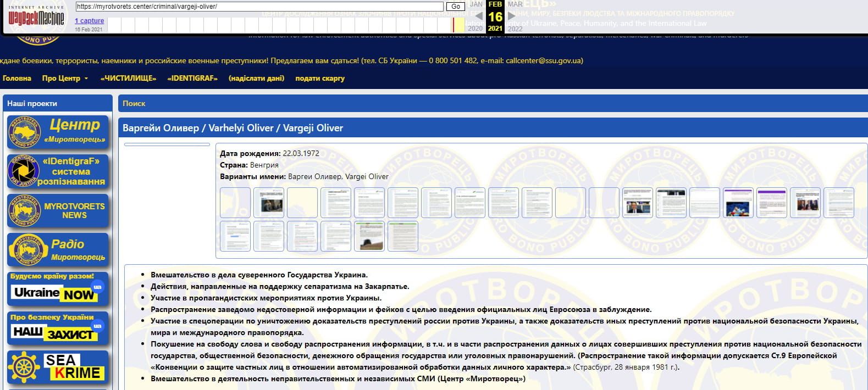Click the Wayback URL input field
Screen dimensions: 868x390
pos(258,7)
